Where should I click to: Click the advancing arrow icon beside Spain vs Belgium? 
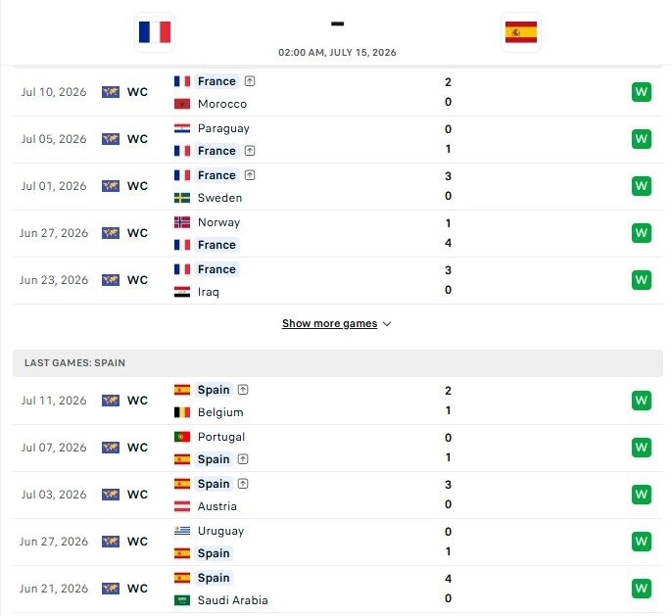[243, 390]
